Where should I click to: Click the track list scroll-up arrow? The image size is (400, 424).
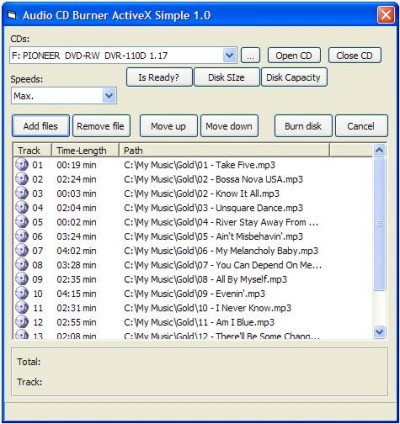(x=379, y=150)
